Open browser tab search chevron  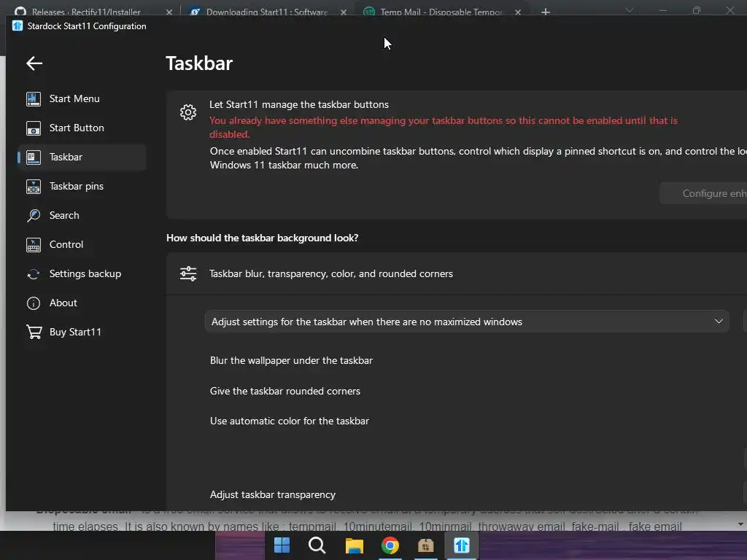[x=630, y=10]
